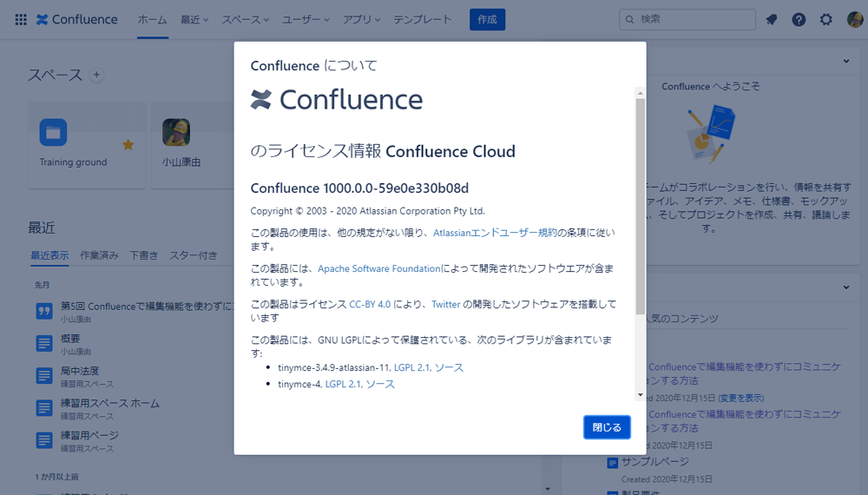Open ソース link for tinymce-4
Viewport: 868px width, 495px height.
click(x=380, y=384)
